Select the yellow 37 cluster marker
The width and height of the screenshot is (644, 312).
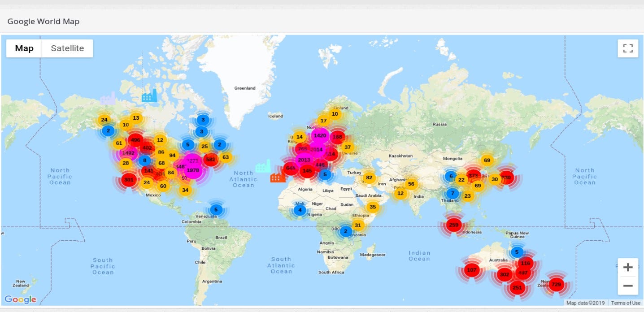point(348,147)
